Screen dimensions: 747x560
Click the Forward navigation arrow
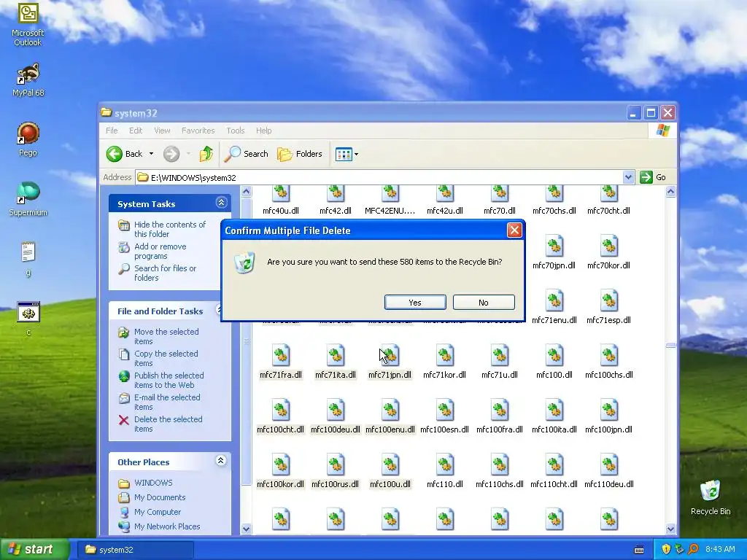(171, 154)
